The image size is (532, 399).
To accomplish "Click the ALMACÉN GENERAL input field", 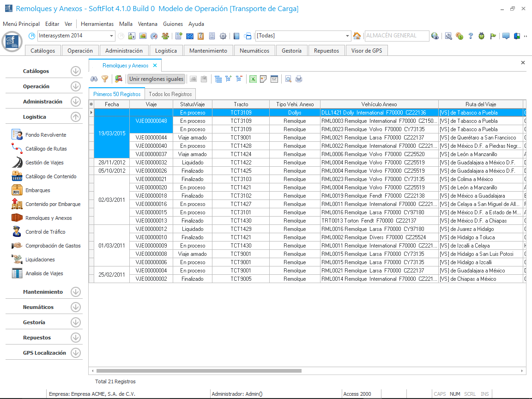I will (396, 36).
